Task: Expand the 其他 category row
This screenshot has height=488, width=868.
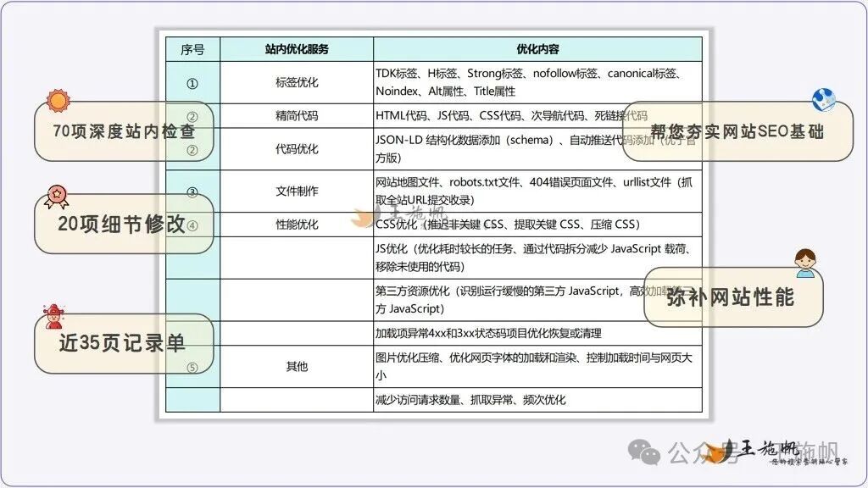Action: pyautogui.click(x=296, y=367)
